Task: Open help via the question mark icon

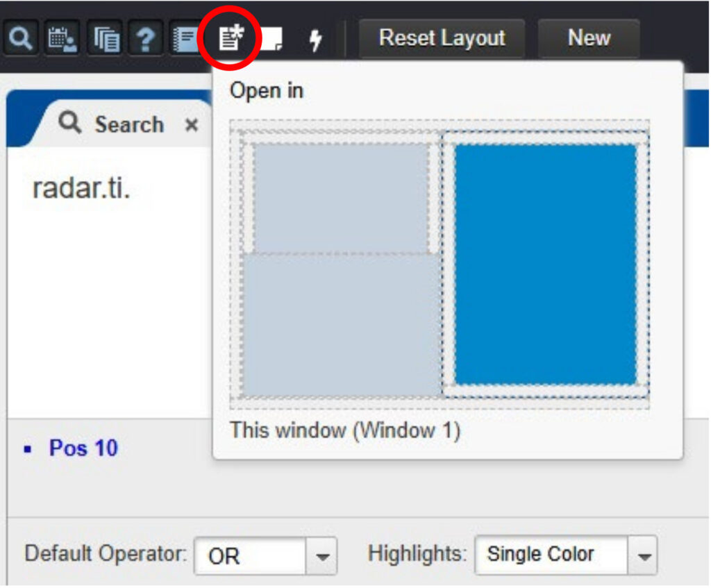Action: tap(144, 39)
